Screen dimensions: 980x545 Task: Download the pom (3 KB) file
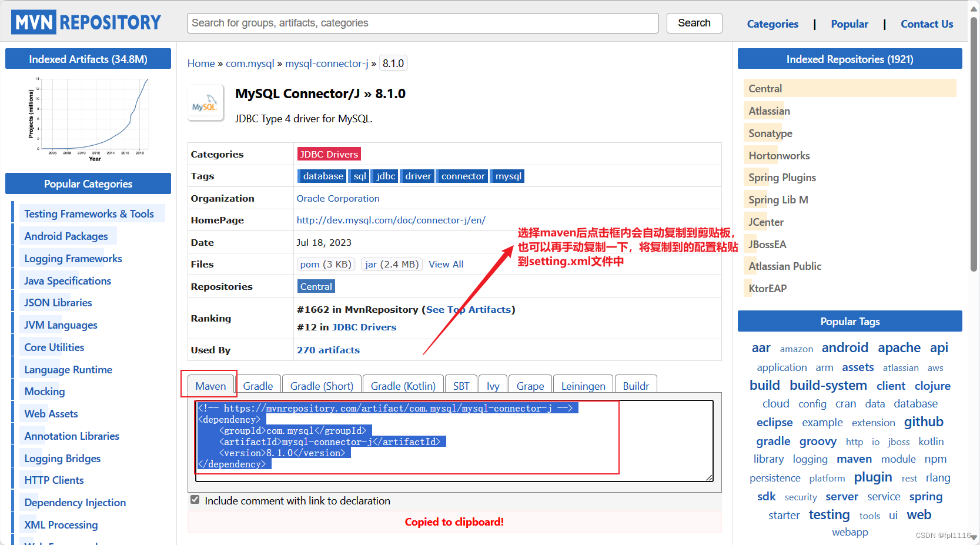coord(326,264)
